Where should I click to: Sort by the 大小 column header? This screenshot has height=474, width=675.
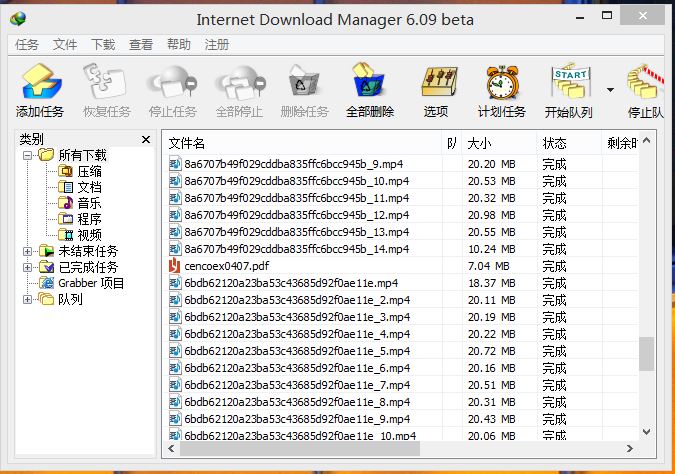tap(499, 143)
